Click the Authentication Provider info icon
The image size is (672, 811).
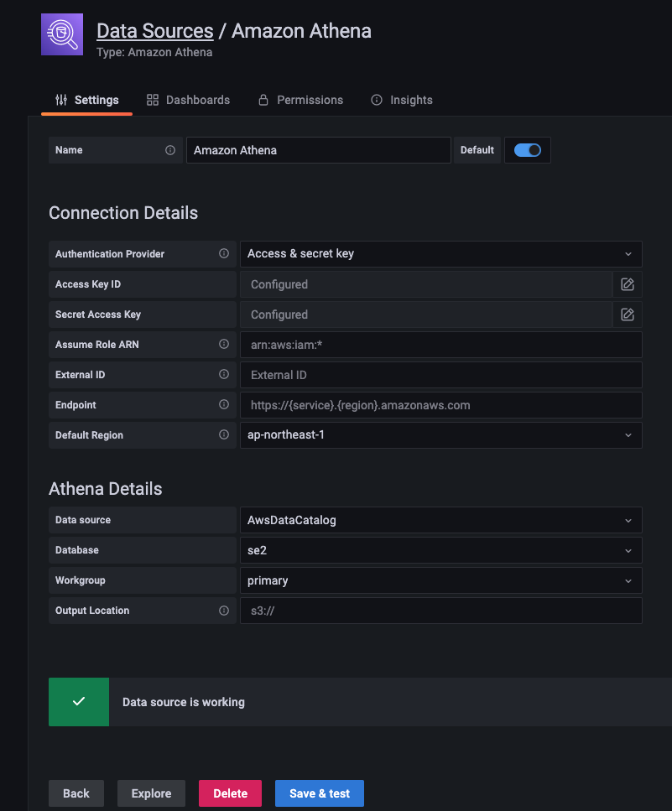[x=224, y=253]
